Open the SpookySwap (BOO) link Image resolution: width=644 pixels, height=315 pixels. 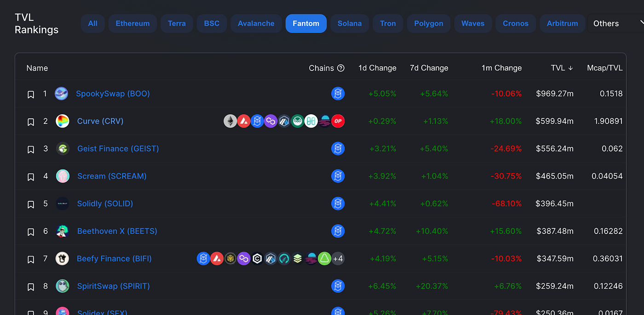tap(113, 93)
